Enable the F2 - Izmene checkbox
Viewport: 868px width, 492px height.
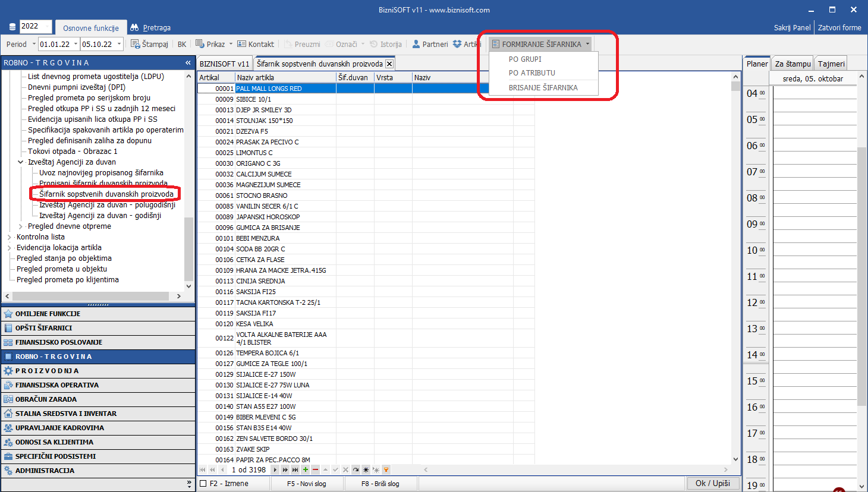tap(203, 484)
